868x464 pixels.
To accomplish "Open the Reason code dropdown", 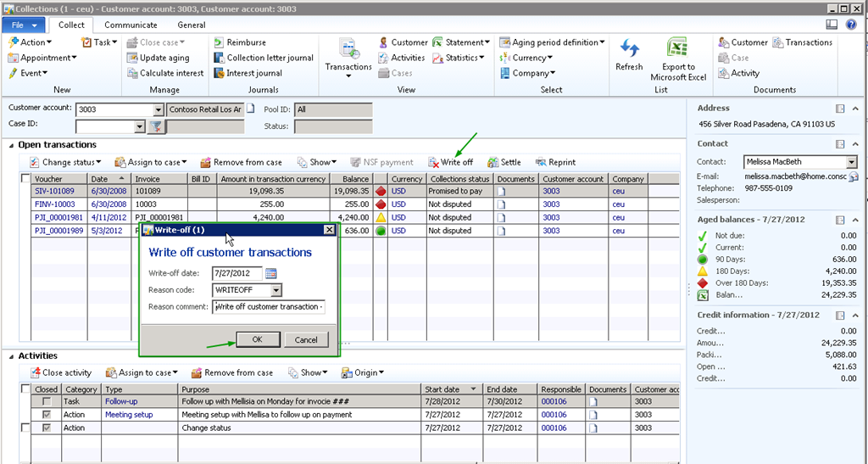I will 276,290.
